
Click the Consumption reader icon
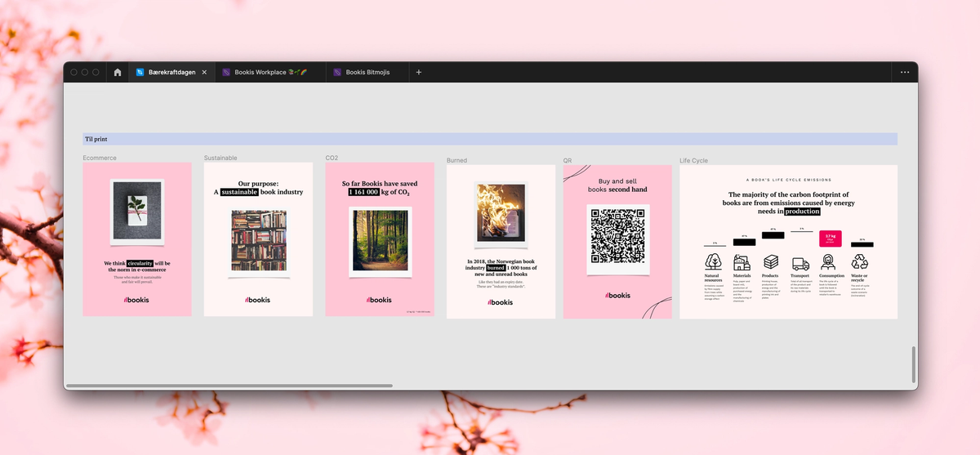(x=829, y=262)
